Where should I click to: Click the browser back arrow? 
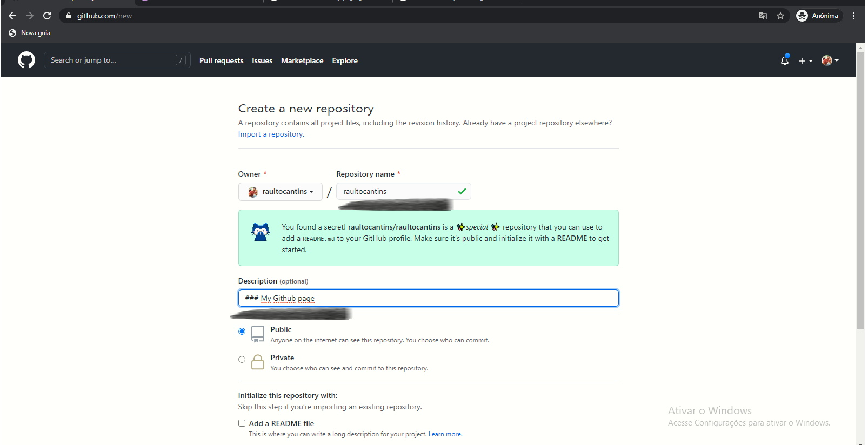coord(12,16)
